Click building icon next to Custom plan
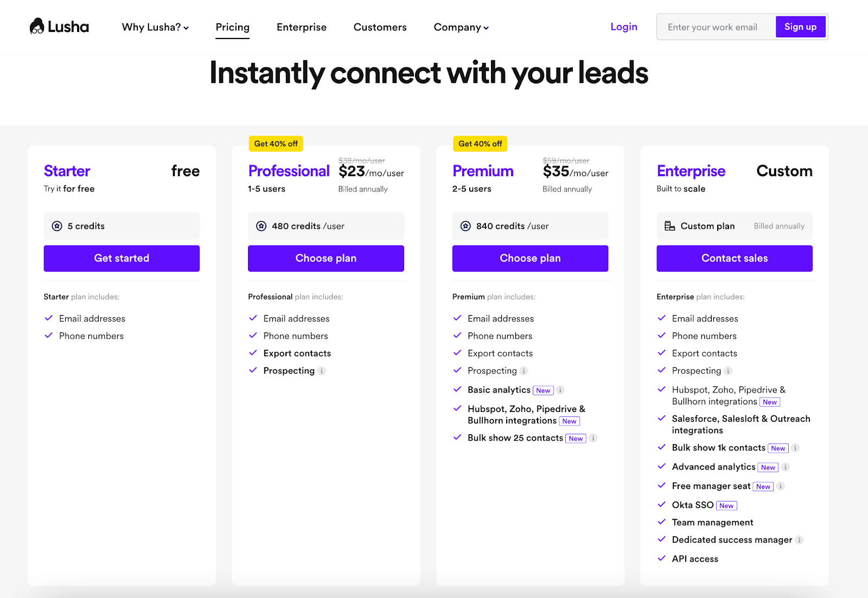 pyautogui.click(x=670, y=226)
